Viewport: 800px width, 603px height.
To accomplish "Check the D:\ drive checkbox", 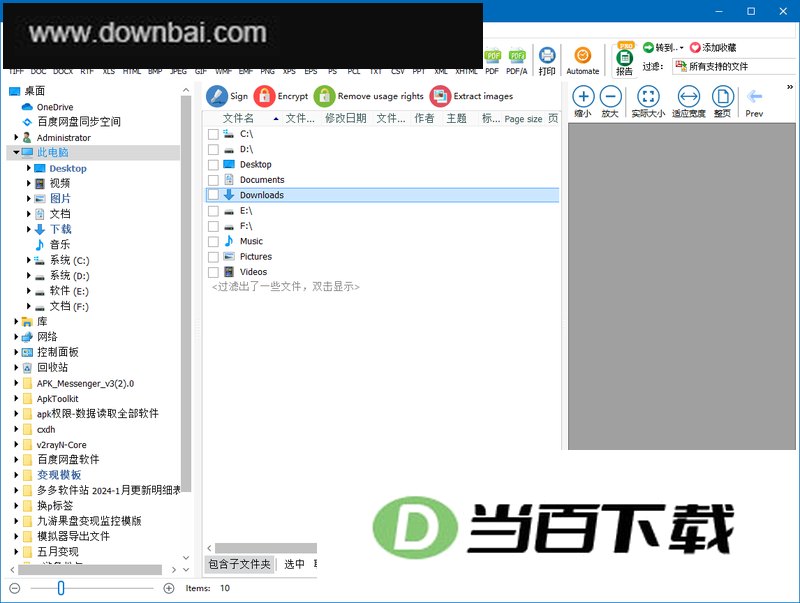I will 213,149.
